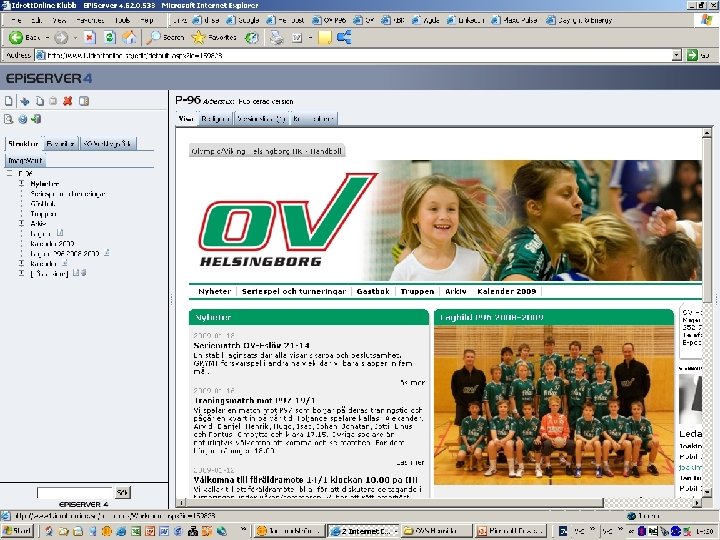Open the address bar dropdown arrow
Image resolution: width=720 pixels, height=540 pixels.
(x=676, y=55)
